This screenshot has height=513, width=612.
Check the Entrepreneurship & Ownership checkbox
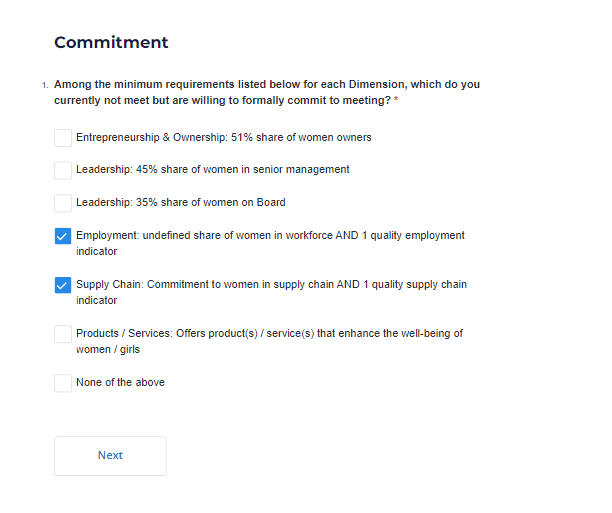[63, 138]
